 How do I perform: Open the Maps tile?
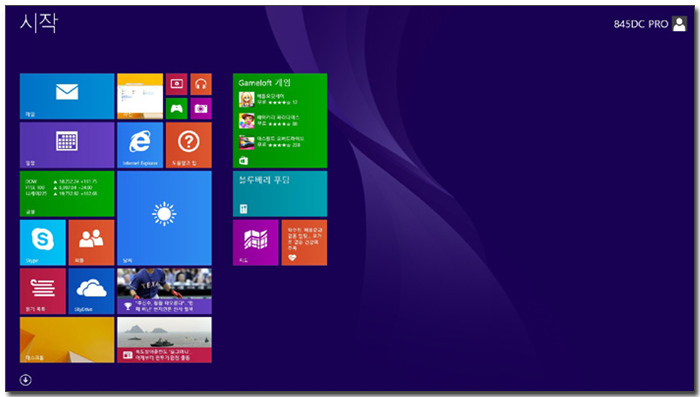click(255, 242)
